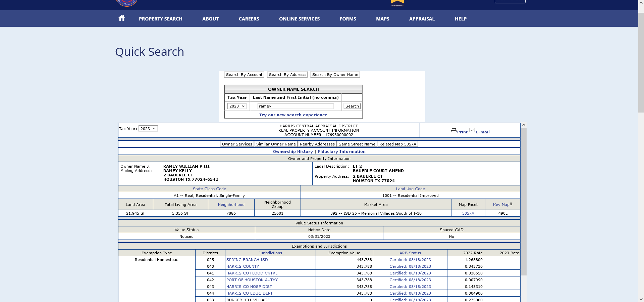Click inner frame scroll up arrow
Image resolution: width=644 pixels, height=302 pixels.
[x=524, y=125]
